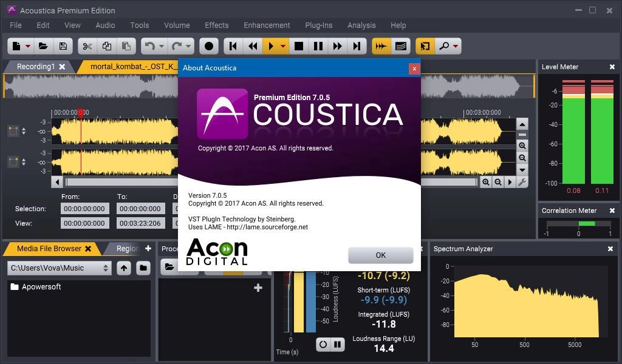Click the Cut scissors icon
This screenshot has height=364, width=622.
tap(87, 46)
